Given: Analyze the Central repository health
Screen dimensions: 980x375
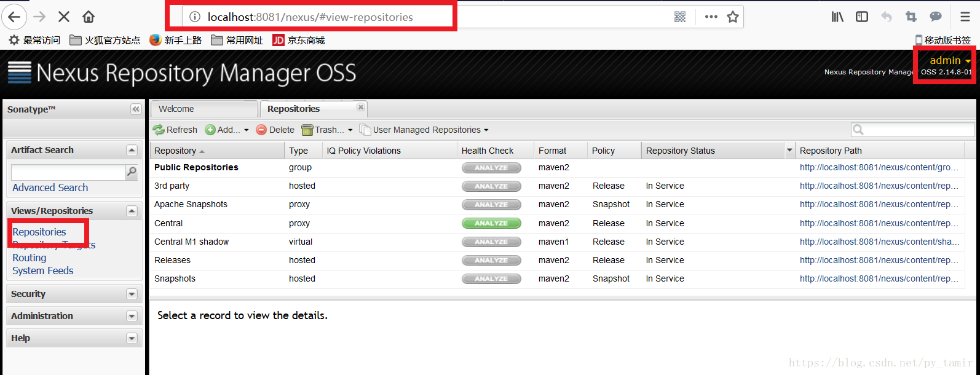Looking at the screenshot, I should point(491,223).
